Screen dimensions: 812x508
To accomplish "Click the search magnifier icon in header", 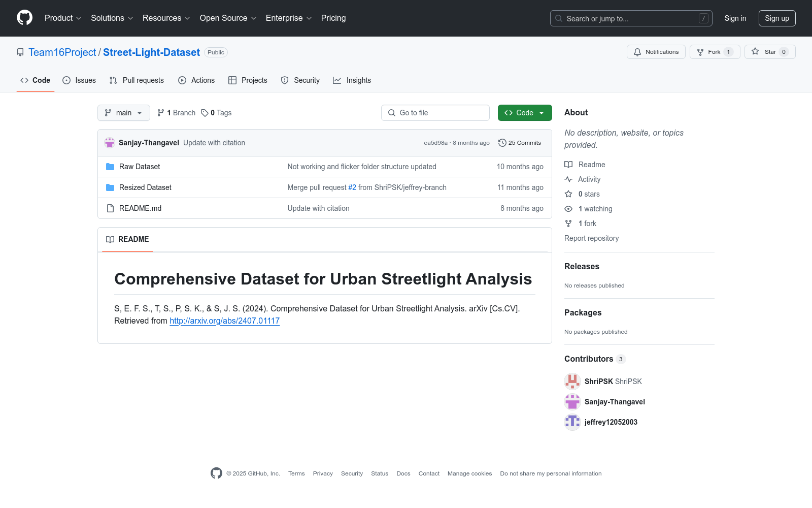I will 559,18.
